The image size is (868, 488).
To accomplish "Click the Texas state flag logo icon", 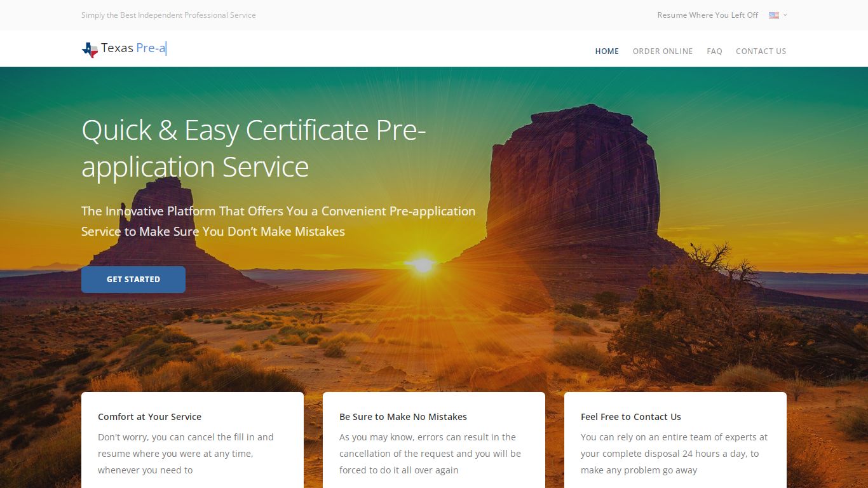I will [90, 50].
